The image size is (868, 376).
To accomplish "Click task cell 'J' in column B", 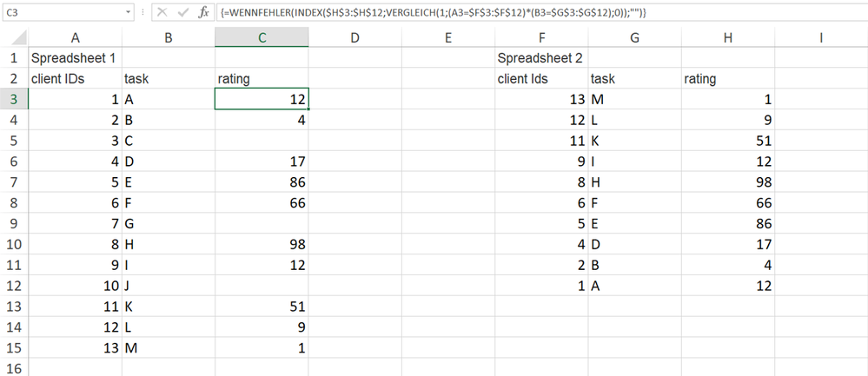I will pos(169,286).
